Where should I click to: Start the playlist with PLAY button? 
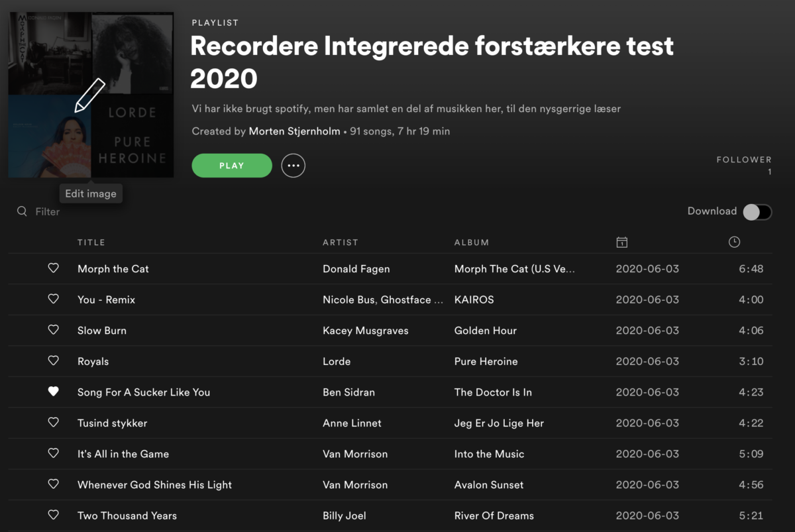coord(232,166)
